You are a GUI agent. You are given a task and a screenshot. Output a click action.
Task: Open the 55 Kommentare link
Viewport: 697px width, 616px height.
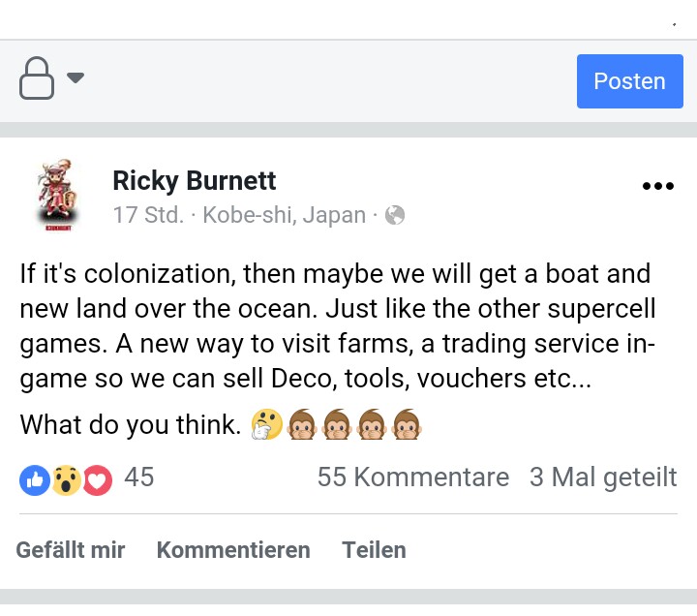pyautogui.click(x=413, y=477)
